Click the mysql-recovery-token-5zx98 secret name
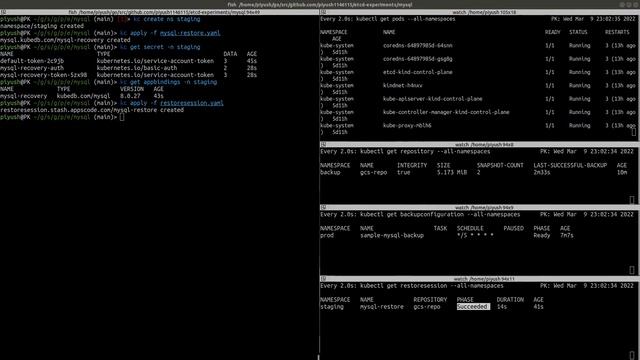 [x=44, y=75]
